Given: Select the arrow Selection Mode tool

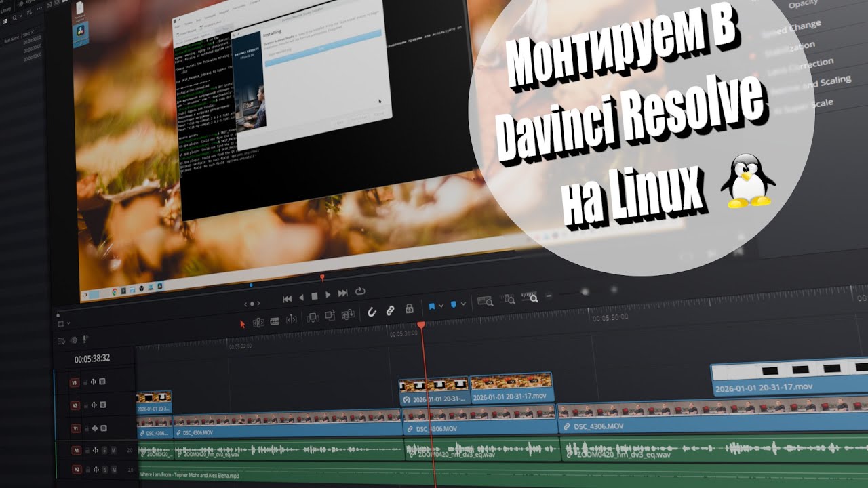Looking at the screenshot, I should pos(243,324).
